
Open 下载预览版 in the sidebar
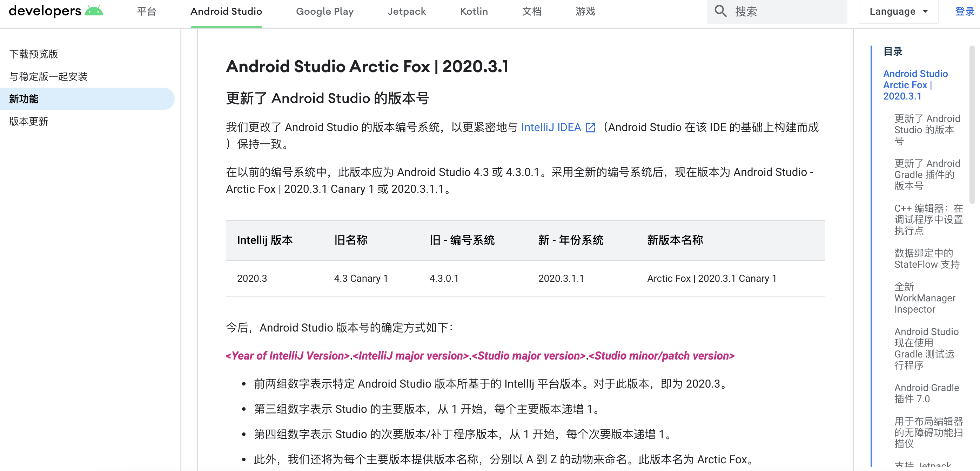click(x=33, y=54)
